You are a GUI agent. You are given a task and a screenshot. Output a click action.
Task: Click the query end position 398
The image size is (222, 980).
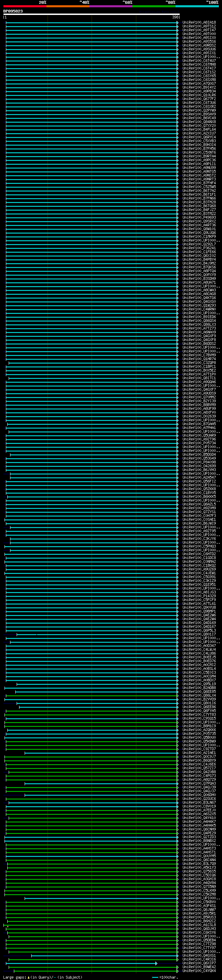(175, 17)
